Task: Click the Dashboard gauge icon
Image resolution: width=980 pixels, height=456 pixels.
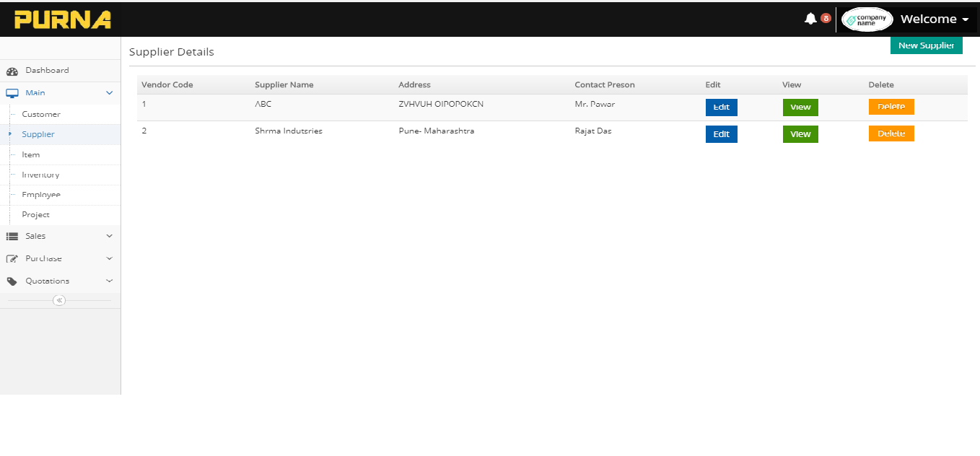Action: 12,71
